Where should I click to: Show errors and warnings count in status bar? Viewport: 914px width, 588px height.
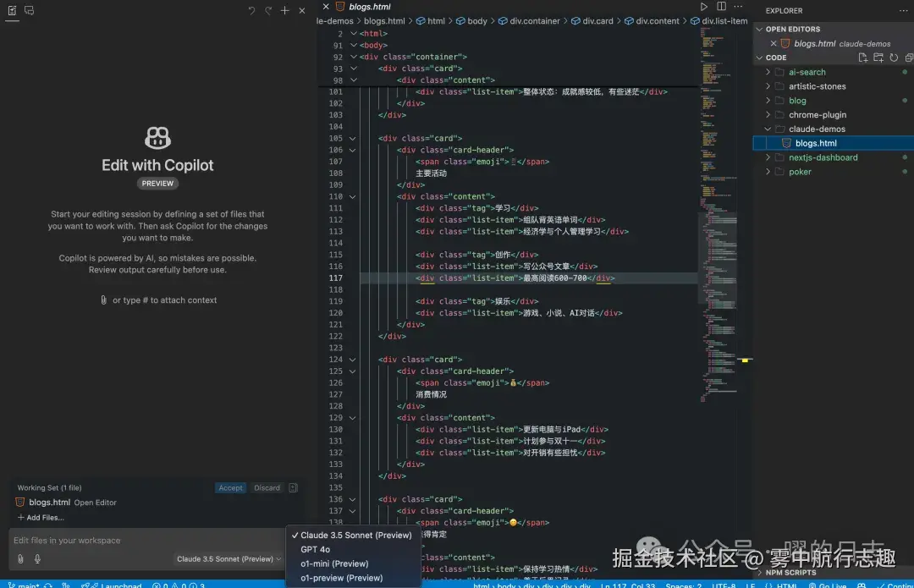(179, 585)
